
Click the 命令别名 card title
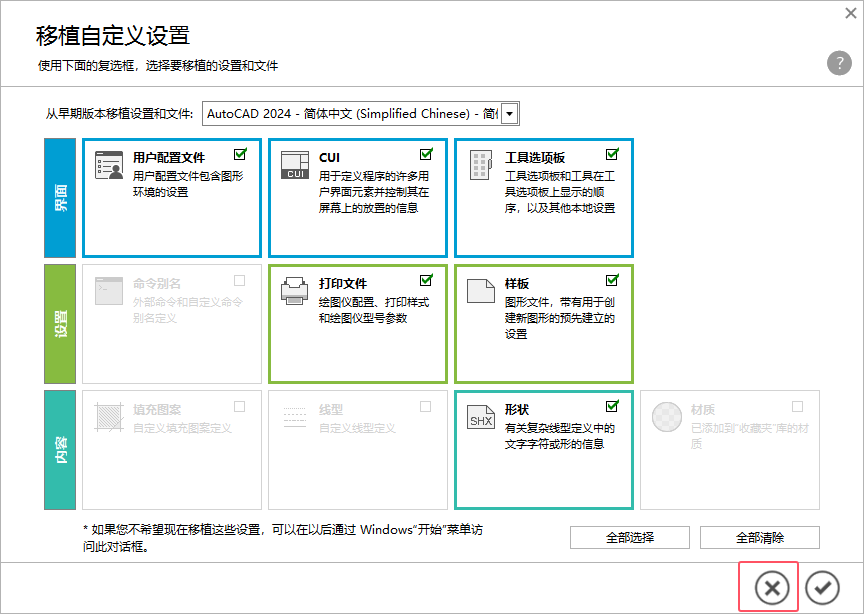[x=156, y=284]
